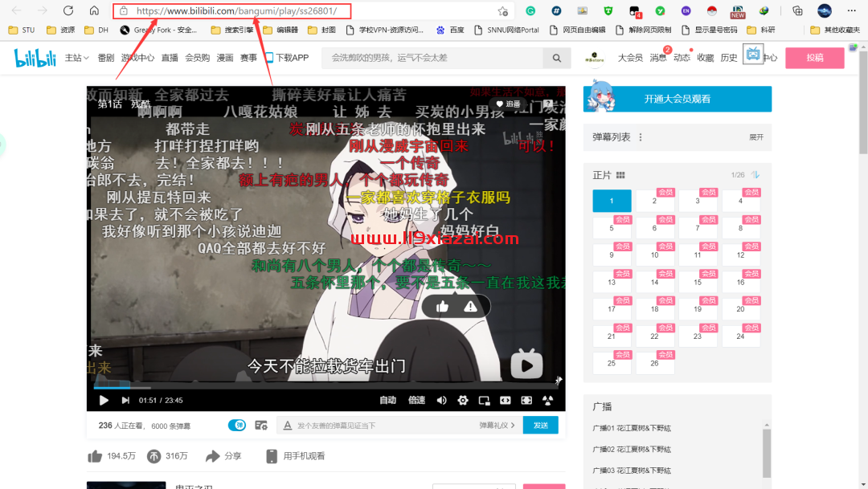Enable picture-in-picture mode icon
The height and width of the screenshot is (489, 868).
point(484,400)
